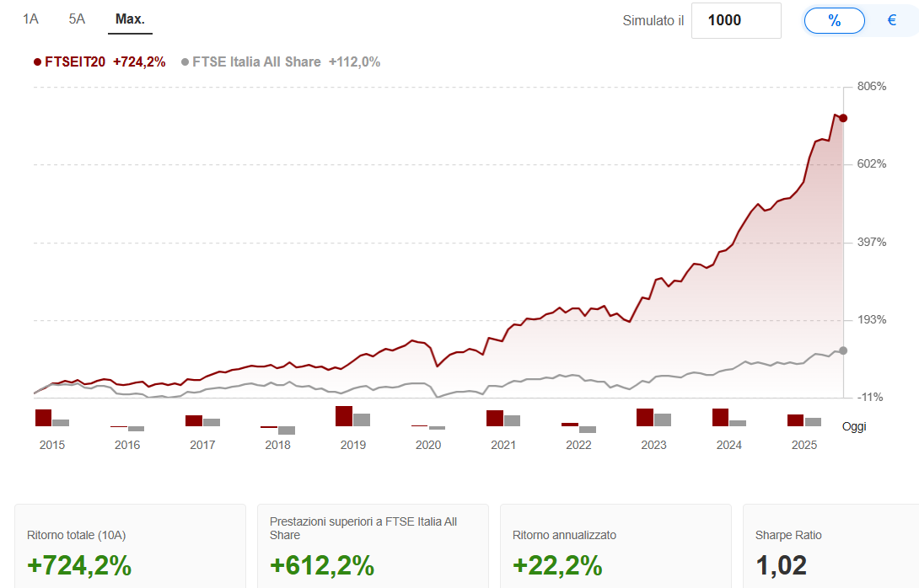
Task: Click the 2021 gray yearly return bar
Action: tap(513, 420)
